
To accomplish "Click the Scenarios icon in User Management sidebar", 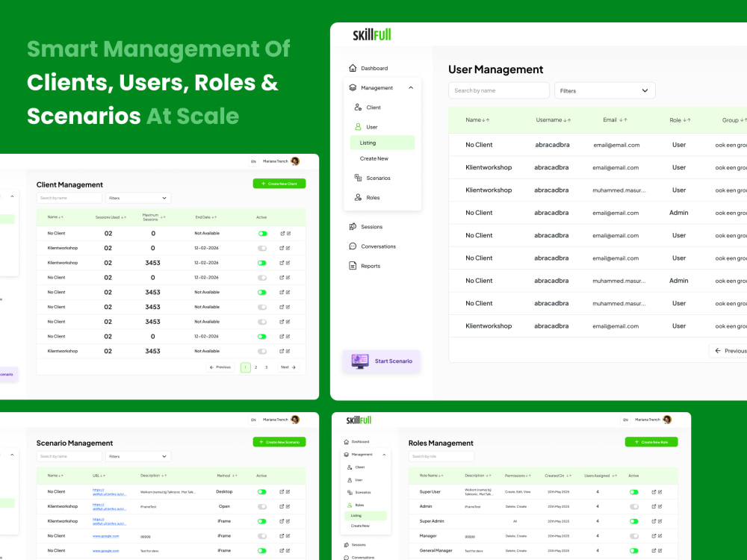I will [358, 178].
